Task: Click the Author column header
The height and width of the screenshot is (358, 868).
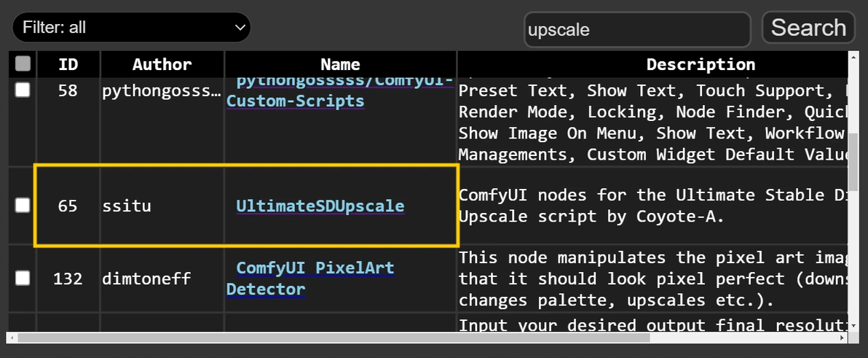Action: [162, 64]
